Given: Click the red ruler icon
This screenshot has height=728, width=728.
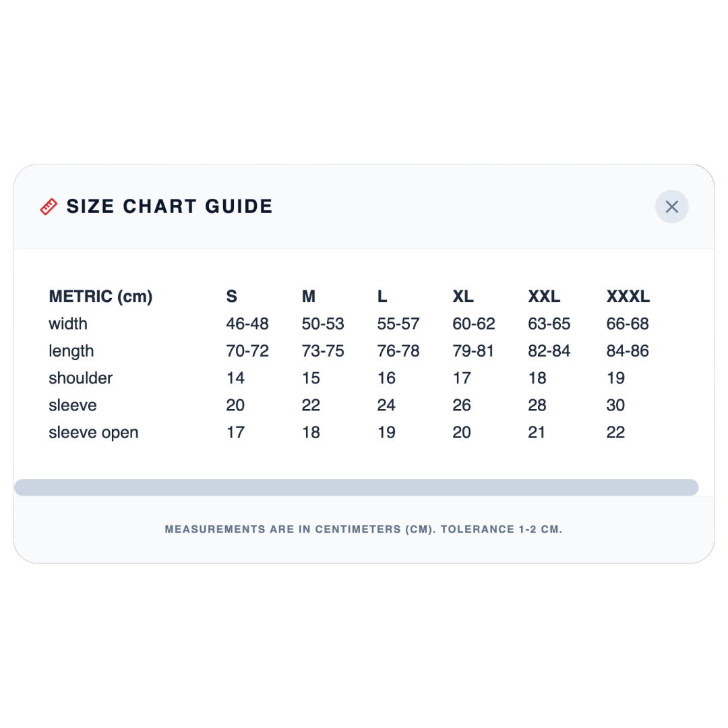Looking at the screenshot, I should 49,207.
